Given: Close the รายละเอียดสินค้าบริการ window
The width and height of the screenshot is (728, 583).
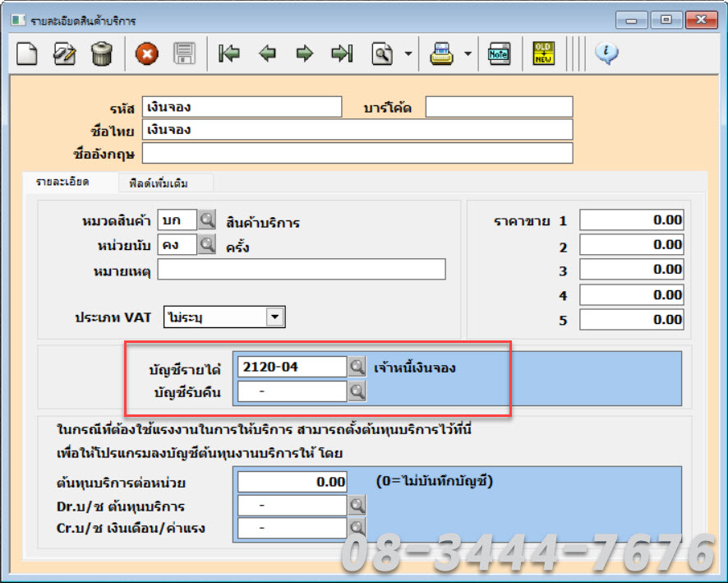Looking at the screenshot, I should [x=701, y=20].
